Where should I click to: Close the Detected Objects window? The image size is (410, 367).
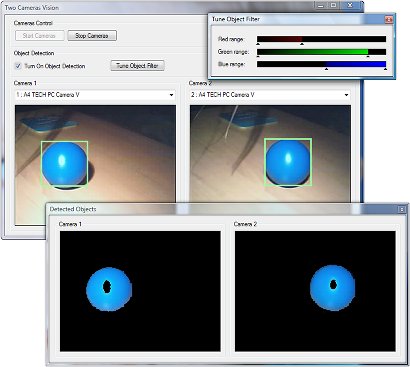click(x=402, y=209)
